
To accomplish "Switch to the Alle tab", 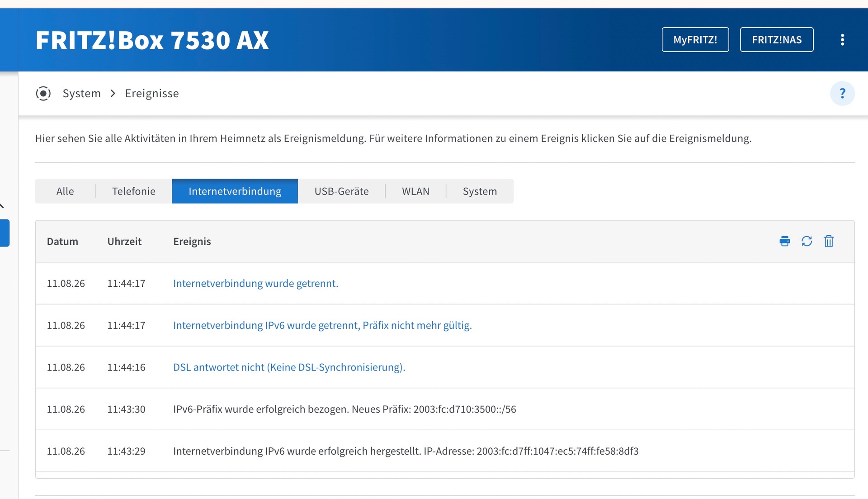I will point(65,191).
